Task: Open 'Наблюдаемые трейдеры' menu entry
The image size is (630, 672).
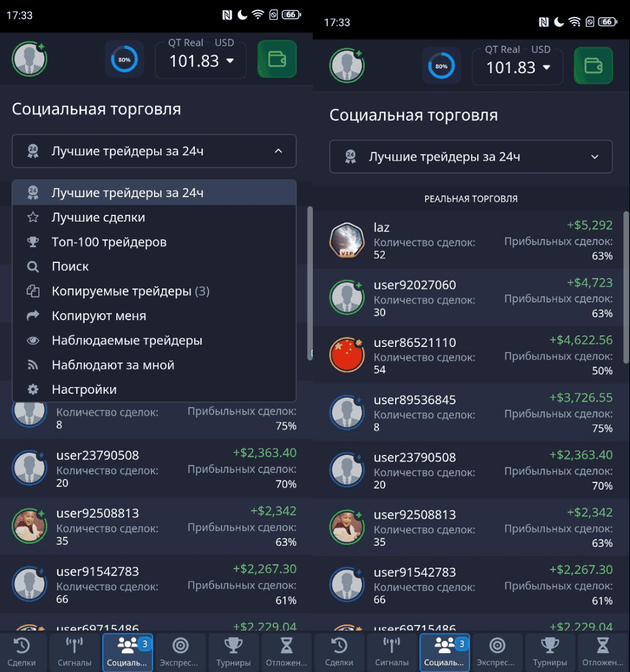Action: [x=154, y=340]
